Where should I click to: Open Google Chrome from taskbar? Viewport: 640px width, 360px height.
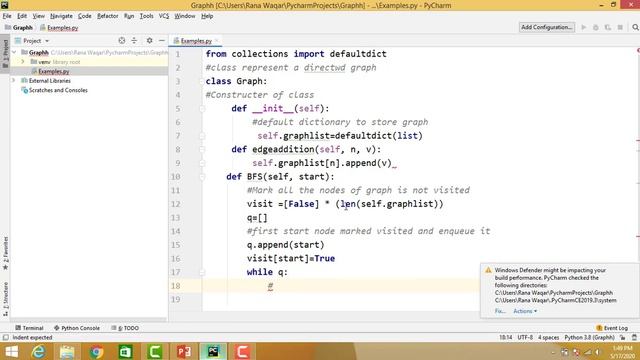pos(96,351)
